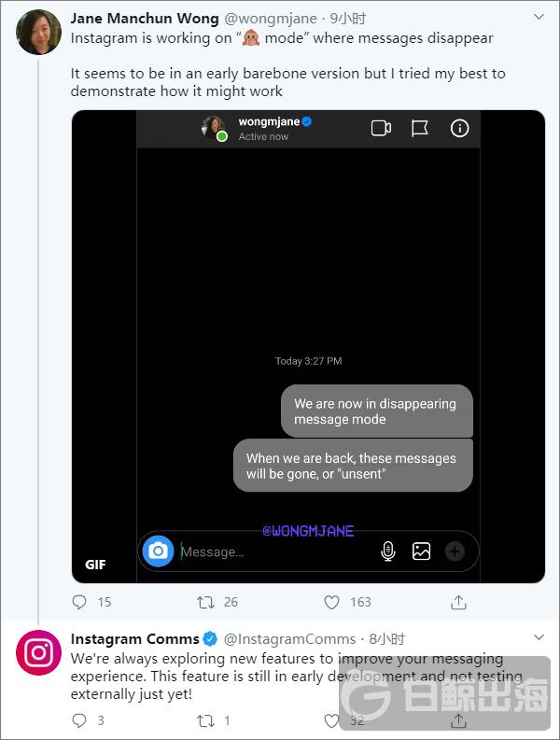Open Jane Manchun Wong's profile name
This screenshot has width=560, height=740.
click(145, 19)
